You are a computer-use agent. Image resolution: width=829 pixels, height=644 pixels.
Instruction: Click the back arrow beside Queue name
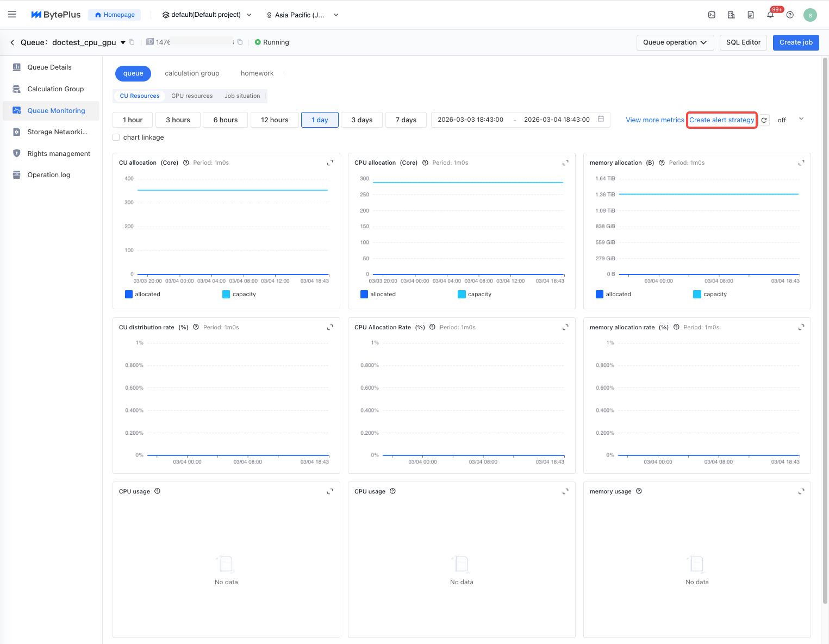coord(13,42)
